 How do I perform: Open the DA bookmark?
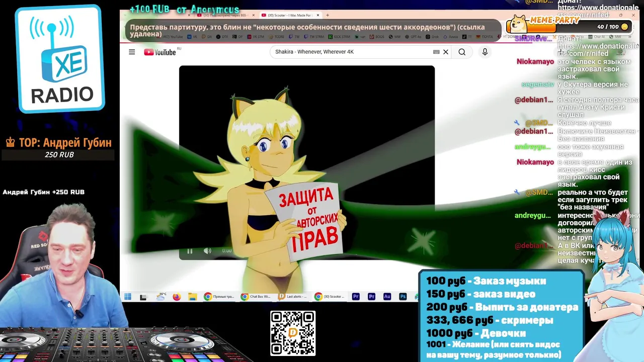pyautogui.click(x=207, y=36)
